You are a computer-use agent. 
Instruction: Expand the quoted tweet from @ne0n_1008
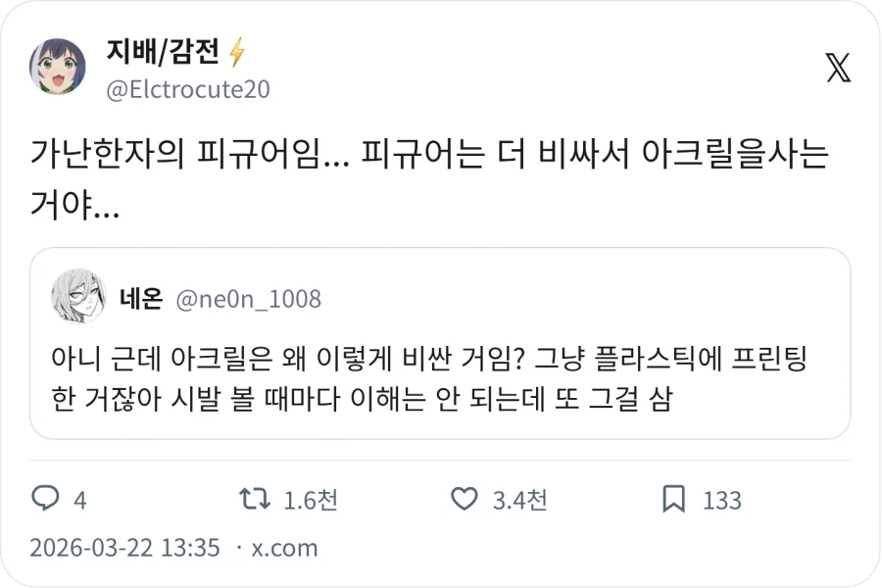(x=441, y=348)
